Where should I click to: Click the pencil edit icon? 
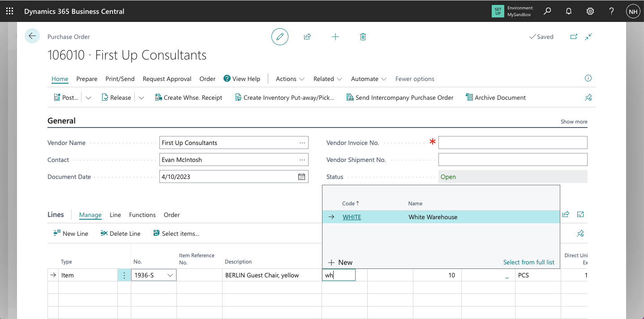[280, 37]
